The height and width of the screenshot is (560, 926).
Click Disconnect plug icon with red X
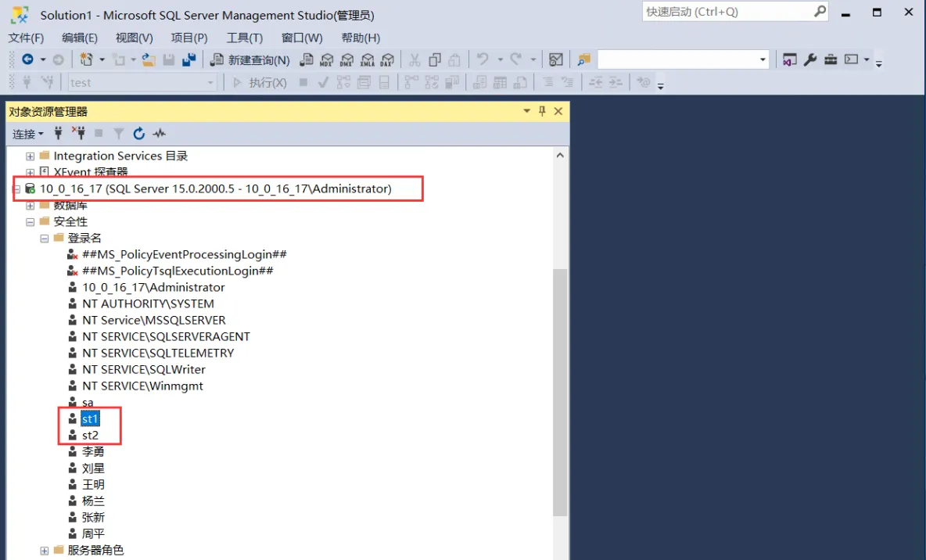[x=78, y=133]
